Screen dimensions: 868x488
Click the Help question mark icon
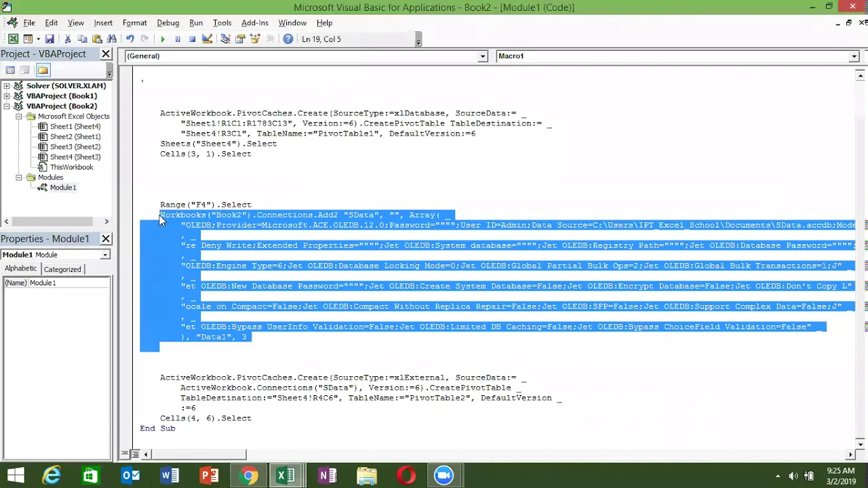coord(288,39)
